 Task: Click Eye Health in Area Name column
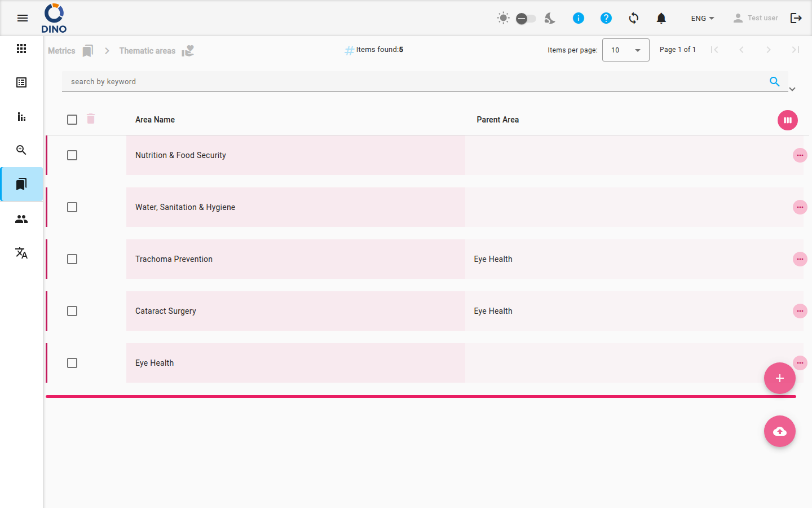click(295, 363)
